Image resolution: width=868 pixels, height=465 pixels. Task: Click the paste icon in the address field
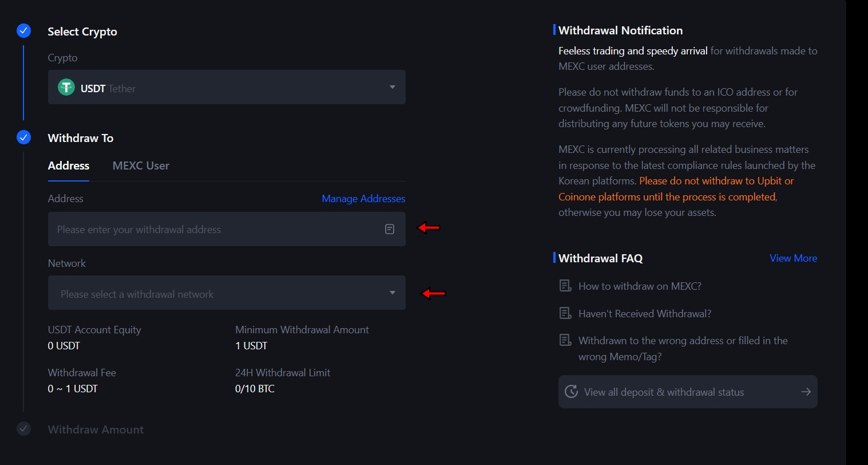(x=390, y=228)
